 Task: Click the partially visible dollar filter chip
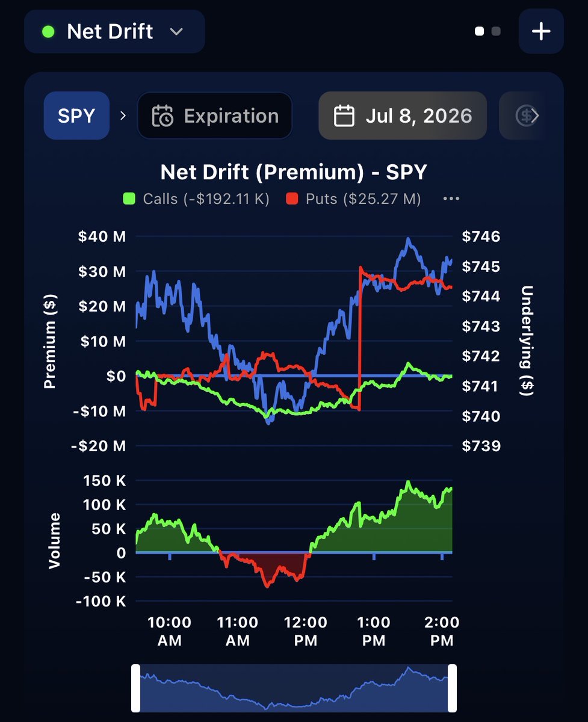tap(523, 116)
